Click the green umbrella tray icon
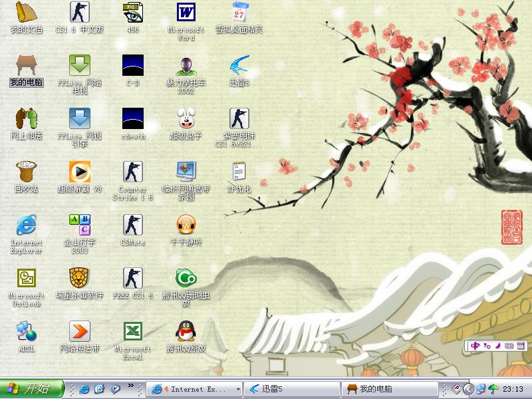This screenshot has width=532, height=399. (493, 389)
